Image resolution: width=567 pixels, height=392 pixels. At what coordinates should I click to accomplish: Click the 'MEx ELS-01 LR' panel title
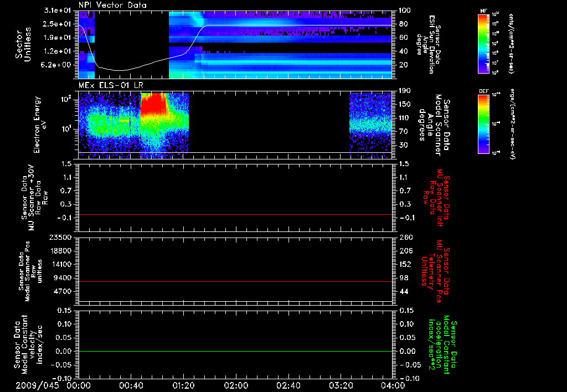[x=110, y=85]
